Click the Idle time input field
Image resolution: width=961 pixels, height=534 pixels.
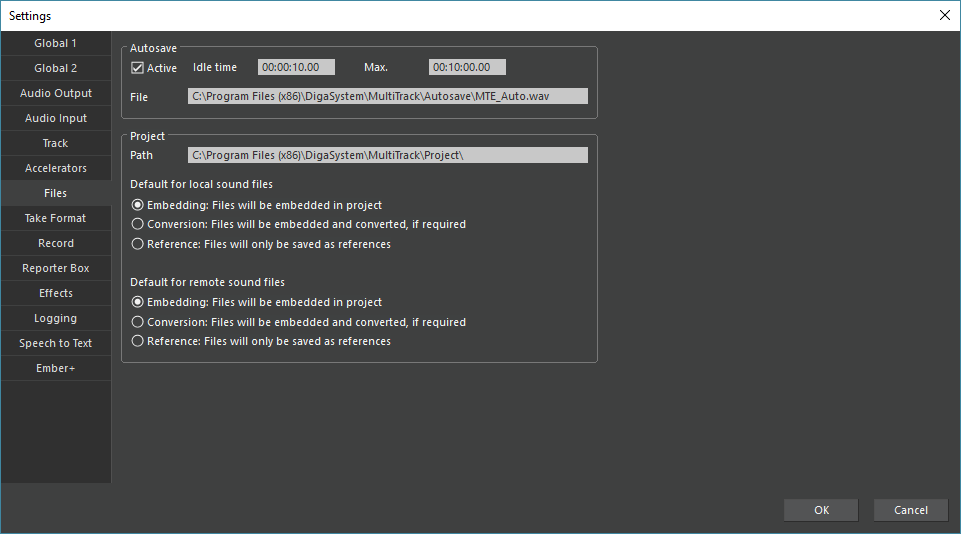tap(296, 67)
